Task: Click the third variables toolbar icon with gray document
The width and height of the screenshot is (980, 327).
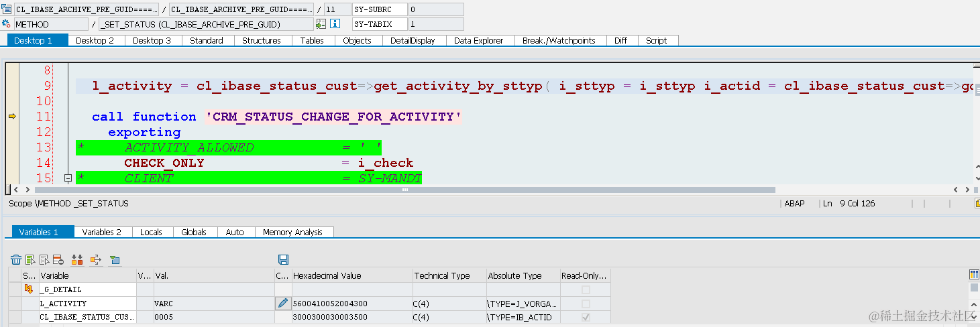Action: [x=44, y=259]
